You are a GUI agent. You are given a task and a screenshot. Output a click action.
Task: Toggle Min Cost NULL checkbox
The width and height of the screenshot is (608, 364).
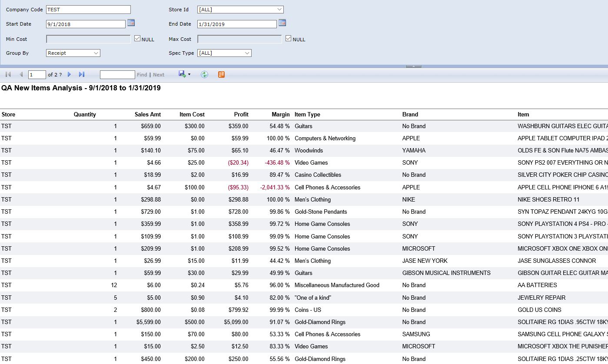[137, 39]
